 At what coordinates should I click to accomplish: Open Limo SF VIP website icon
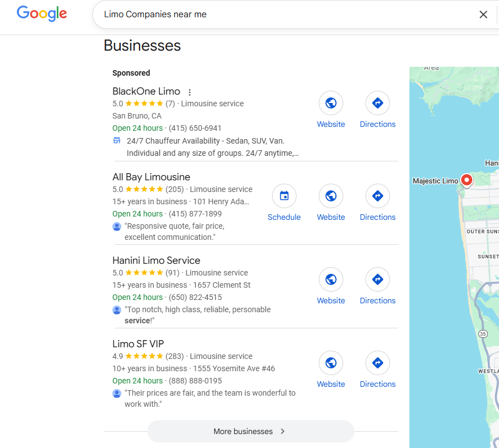[x=331, y=363]
